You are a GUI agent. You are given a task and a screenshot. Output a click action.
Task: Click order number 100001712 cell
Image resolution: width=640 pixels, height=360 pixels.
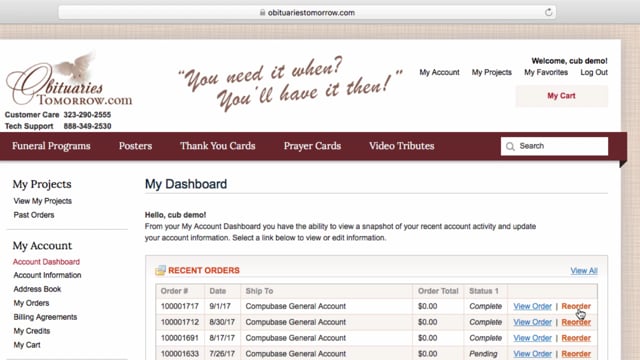pyautogui.click(x=180, y=322)
